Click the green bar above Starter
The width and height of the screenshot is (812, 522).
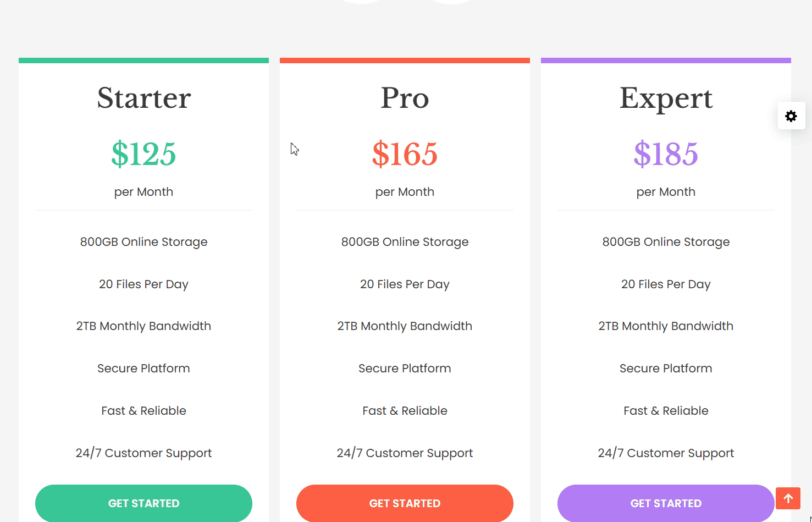(143, 61)
